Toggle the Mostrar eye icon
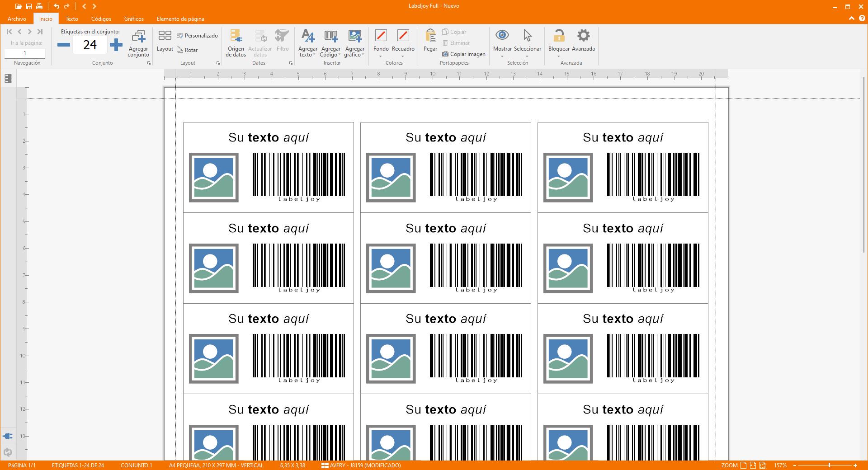This screenshot has height=470, width=868. point(502,35)
